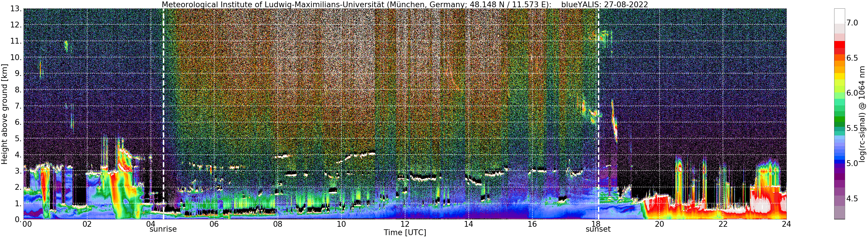Viewport: 868px width, 238px height.
Task: Click the x-axis tick label '18'
Action: 596,224
